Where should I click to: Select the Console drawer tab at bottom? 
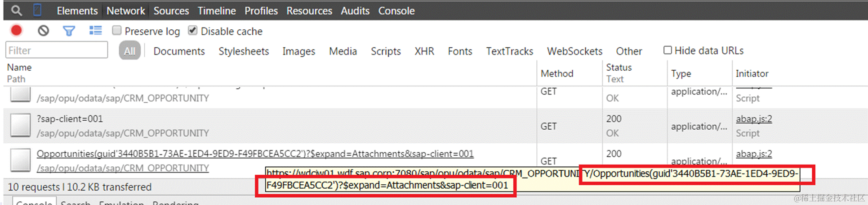pyautogui.click(x=34, y=202)
